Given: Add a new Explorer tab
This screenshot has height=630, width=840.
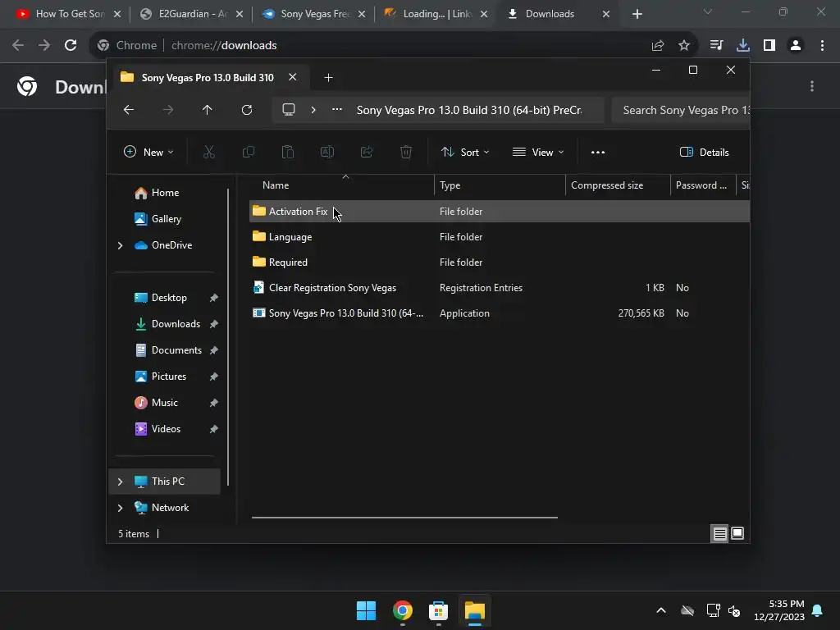Looking at the screenshot, I should (x=328, y=78).
